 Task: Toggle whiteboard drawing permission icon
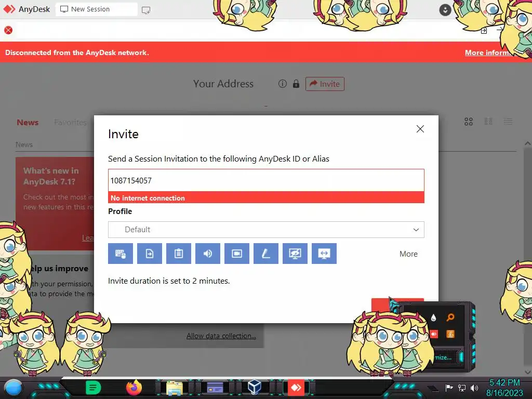click(x=266, y=254)
